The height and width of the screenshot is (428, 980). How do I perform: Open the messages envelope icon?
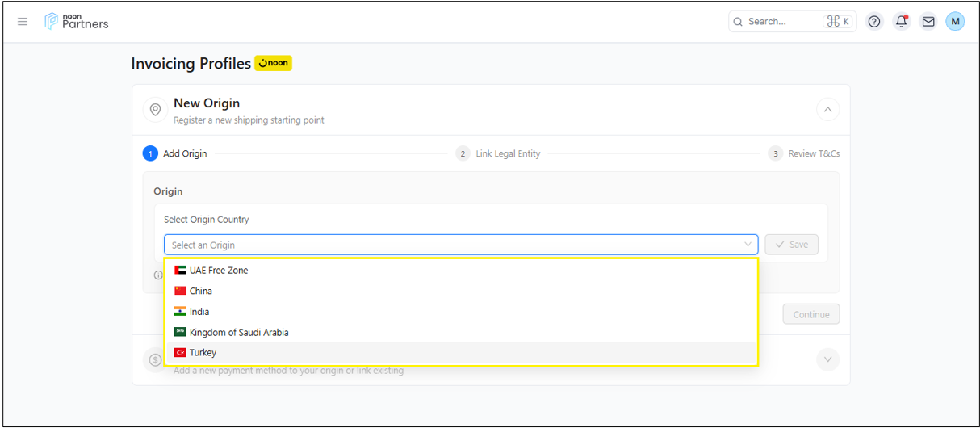pyautogui.click(x=928, y=22)
